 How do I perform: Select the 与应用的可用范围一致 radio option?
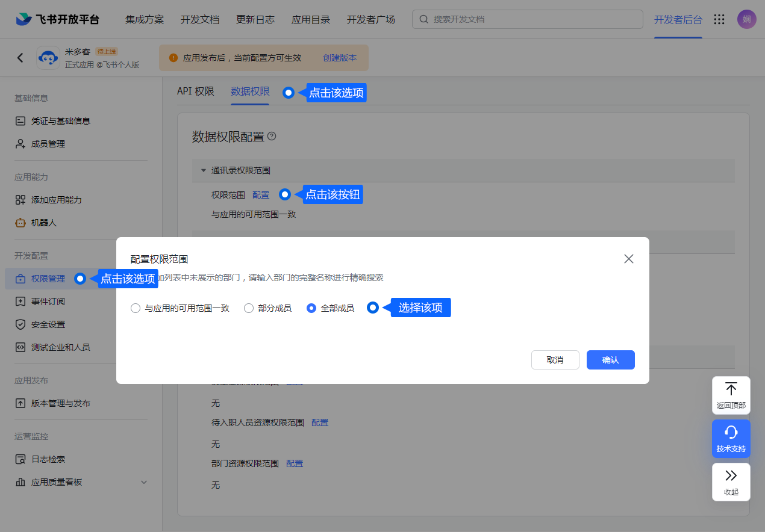136,308
